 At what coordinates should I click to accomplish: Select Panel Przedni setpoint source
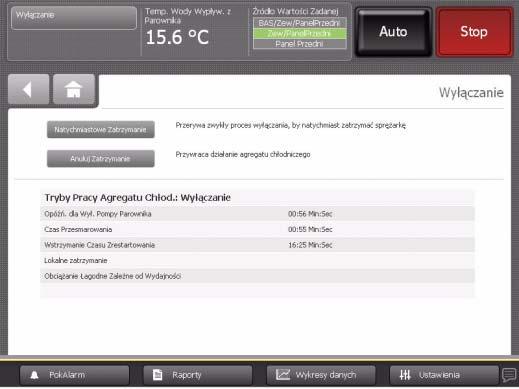(300, 44)
